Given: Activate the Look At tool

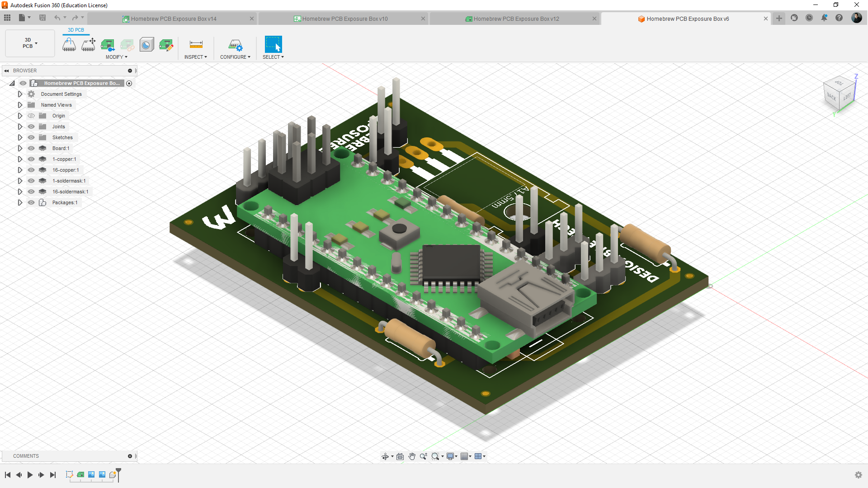Looking at the screenshot, I should point(400,456).
